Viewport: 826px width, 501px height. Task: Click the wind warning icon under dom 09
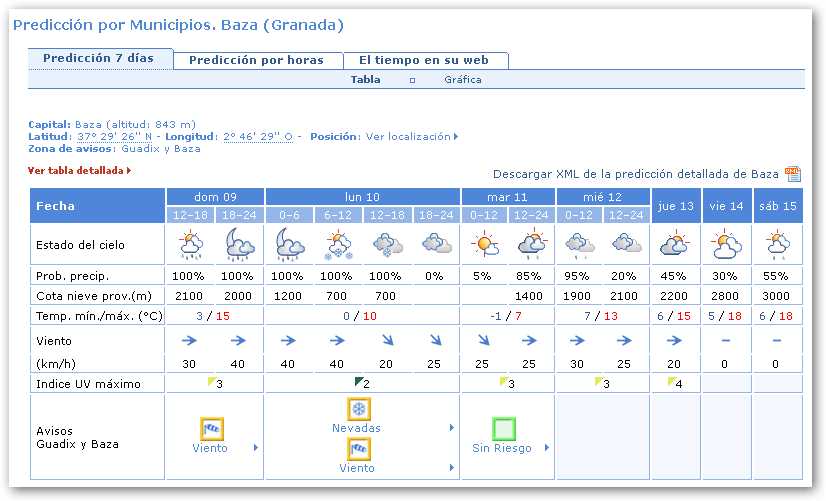(x=210, y=429)
